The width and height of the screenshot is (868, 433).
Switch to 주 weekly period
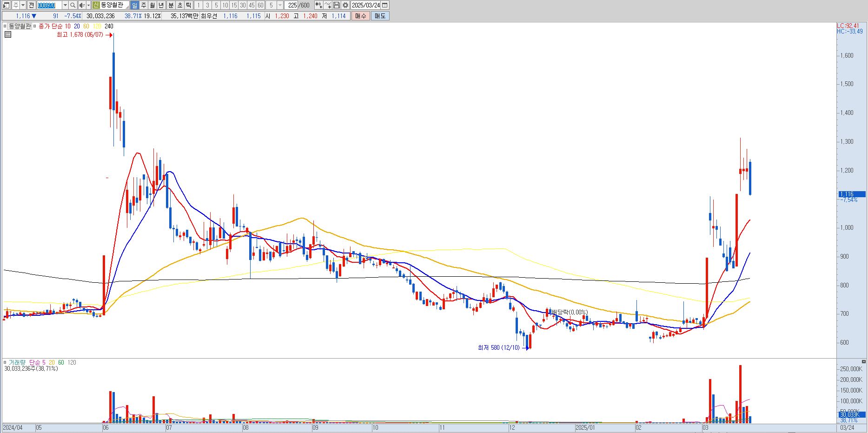coord(143,5)
